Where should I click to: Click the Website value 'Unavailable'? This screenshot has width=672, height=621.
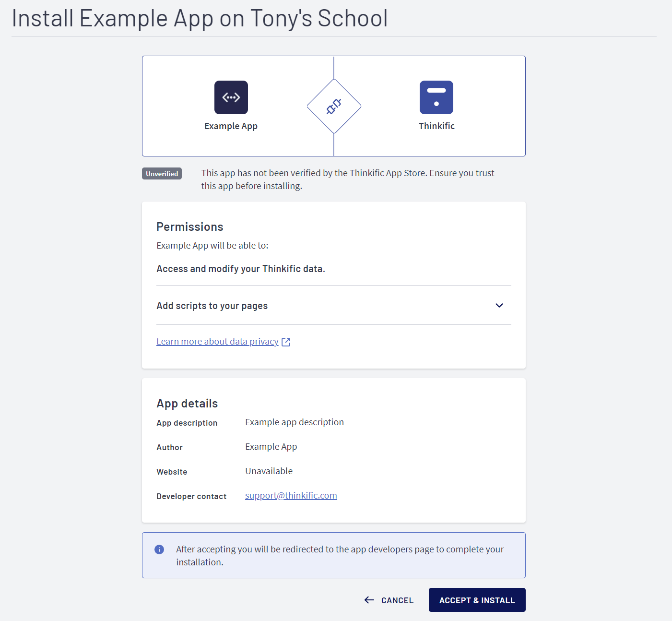click(269, 471)
